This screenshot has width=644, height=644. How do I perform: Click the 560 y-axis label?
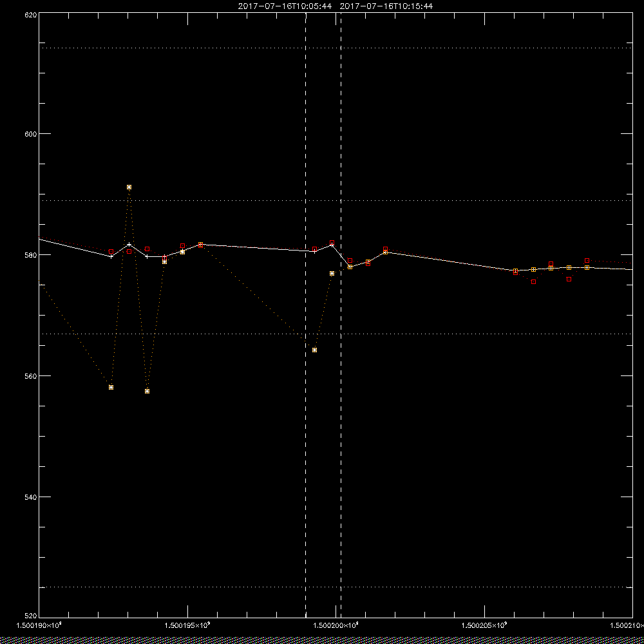(x=31, y=376)
